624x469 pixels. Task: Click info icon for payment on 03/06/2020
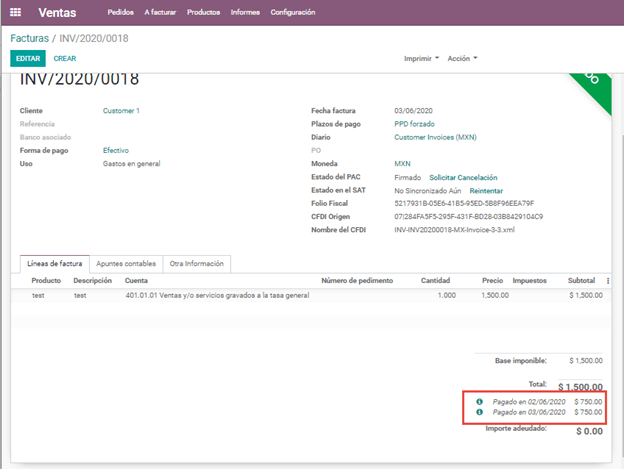tap(479, 412)
